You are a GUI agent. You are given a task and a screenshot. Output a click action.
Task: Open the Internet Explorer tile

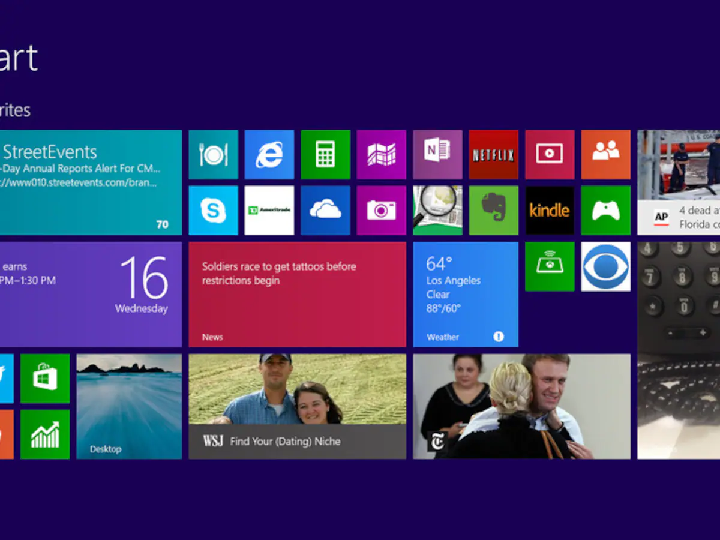click(269, 154)
